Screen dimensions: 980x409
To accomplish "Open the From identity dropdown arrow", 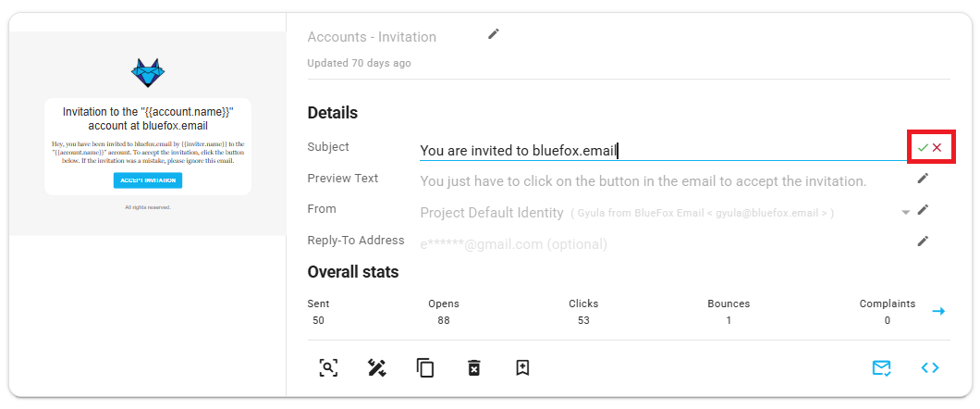I will 906,213.
